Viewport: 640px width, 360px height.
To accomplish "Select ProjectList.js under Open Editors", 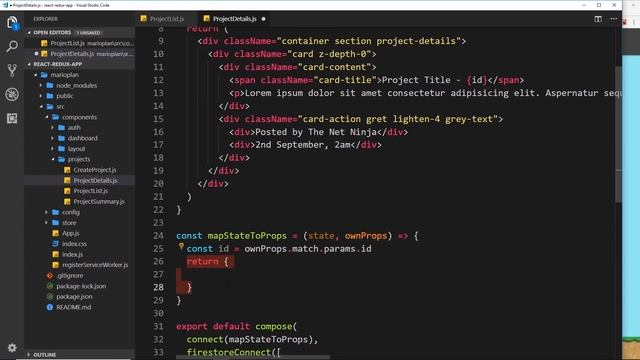I will tap(80, 43).
